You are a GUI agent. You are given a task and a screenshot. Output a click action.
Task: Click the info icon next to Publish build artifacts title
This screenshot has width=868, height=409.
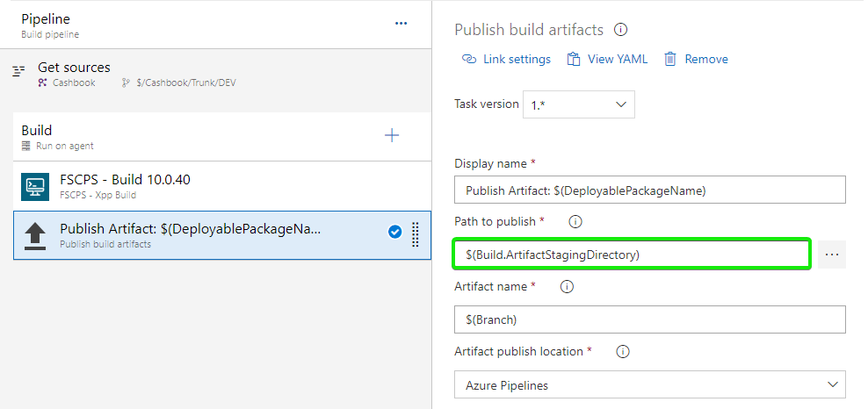(620, 30)
